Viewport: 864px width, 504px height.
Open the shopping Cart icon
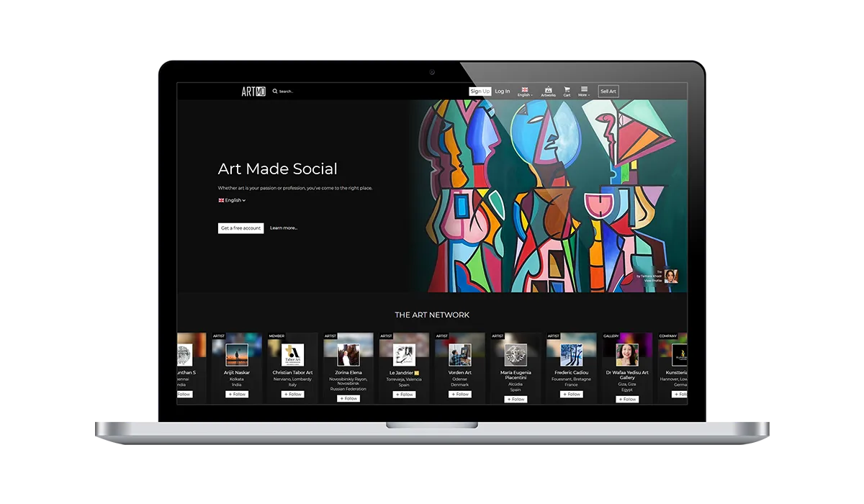tap(567, 91)
